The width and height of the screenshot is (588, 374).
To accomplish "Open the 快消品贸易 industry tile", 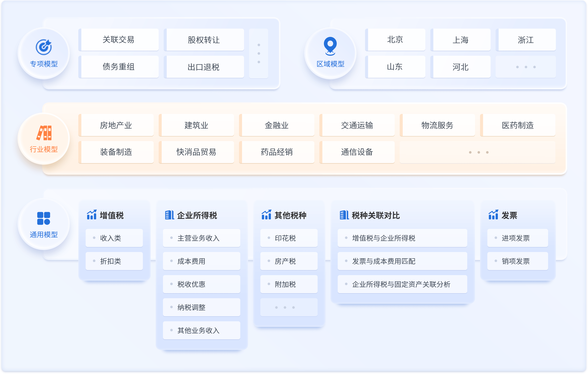I will (196, 152).
